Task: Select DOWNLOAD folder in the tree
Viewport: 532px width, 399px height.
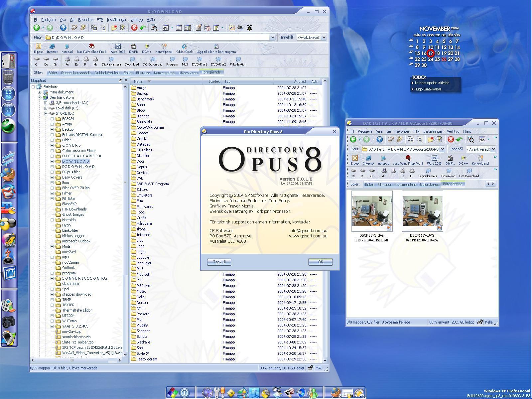Action: coord(76,161)
